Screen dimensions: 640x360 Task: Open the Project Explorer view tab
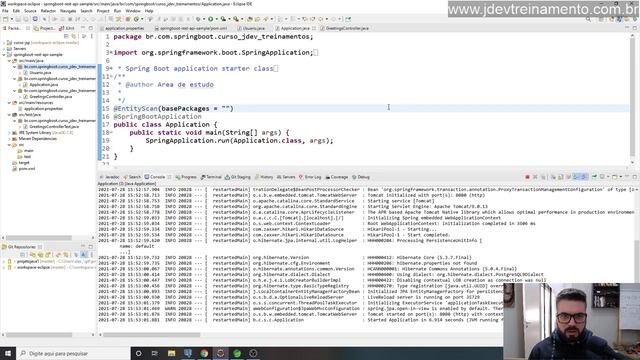(x=44, y=28)
